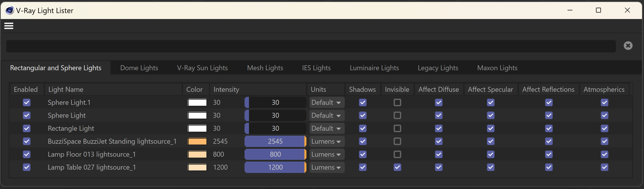
Task: Disable Affect Diffuse for Sphere Light
Action: click(x=439, y=115)
